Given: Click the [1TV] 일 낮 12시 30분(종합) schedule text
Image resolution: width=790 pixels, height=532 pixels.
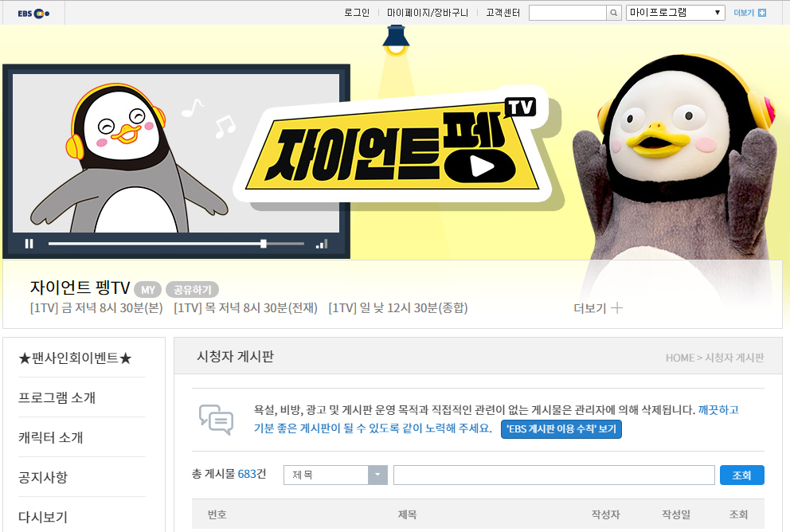Looking at the screenshot, I should tap(398, 308).
